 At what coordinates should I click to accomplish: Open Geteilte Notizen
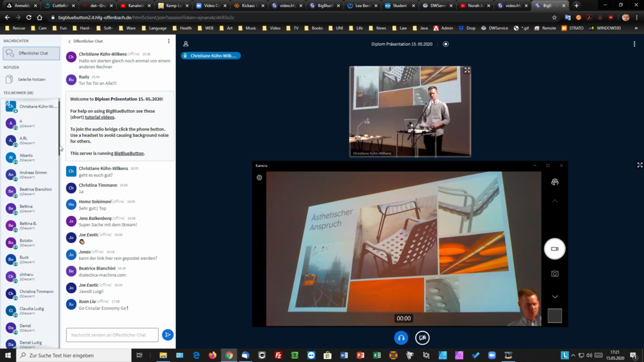tap(31, 80)
